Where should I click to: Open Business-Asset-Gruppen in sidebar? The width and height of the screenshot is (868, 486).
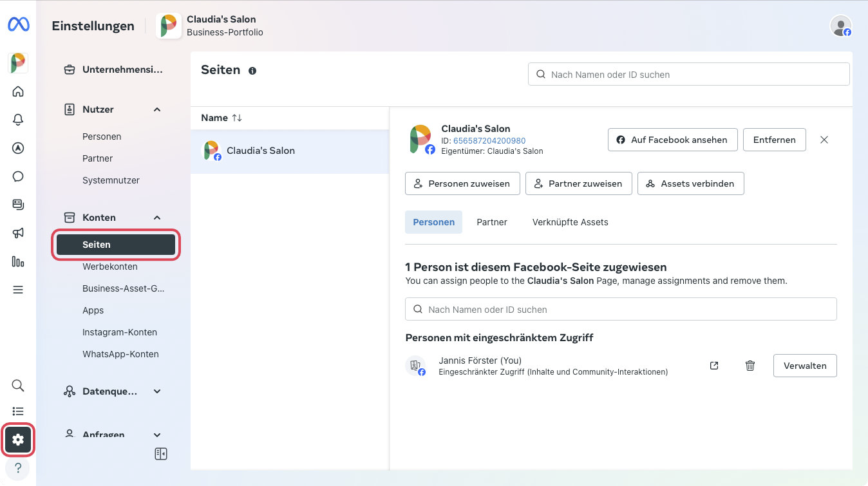click(124, 288)
